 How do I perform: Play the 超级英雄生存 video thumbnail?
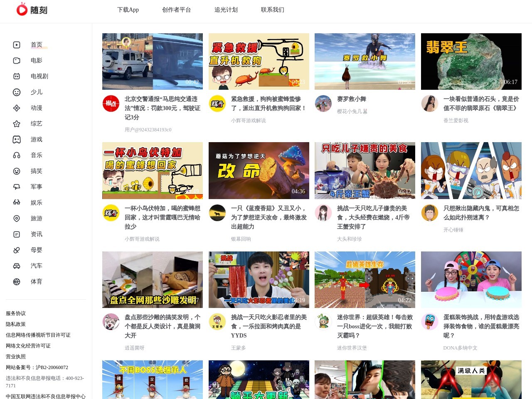[365, 280]
